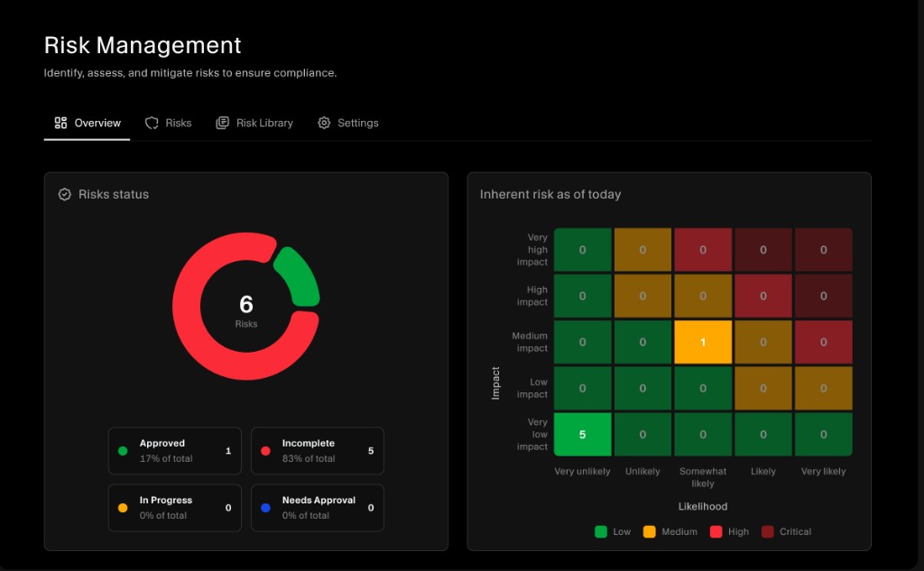The image size is (924, 571).
Task: Click the Low legend swatch
Action: point(601,531)
